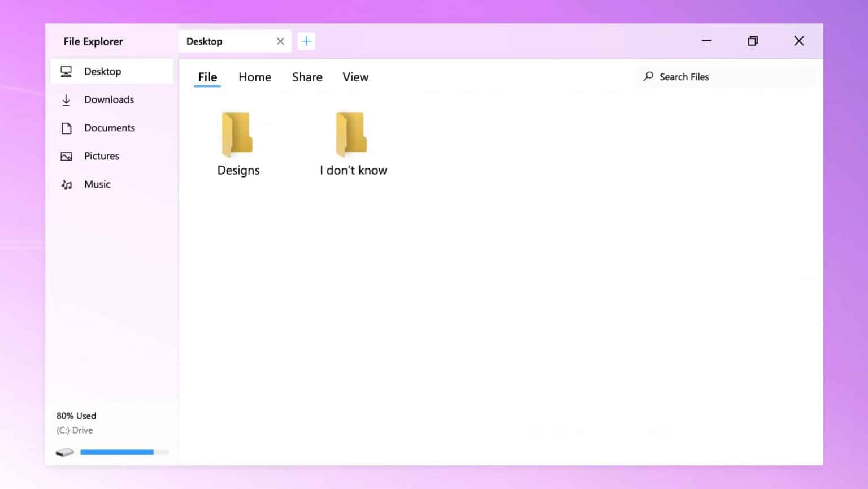Click the plus icon to open a new tab
Screen dimensions: 868x489
tap(306, 41)
